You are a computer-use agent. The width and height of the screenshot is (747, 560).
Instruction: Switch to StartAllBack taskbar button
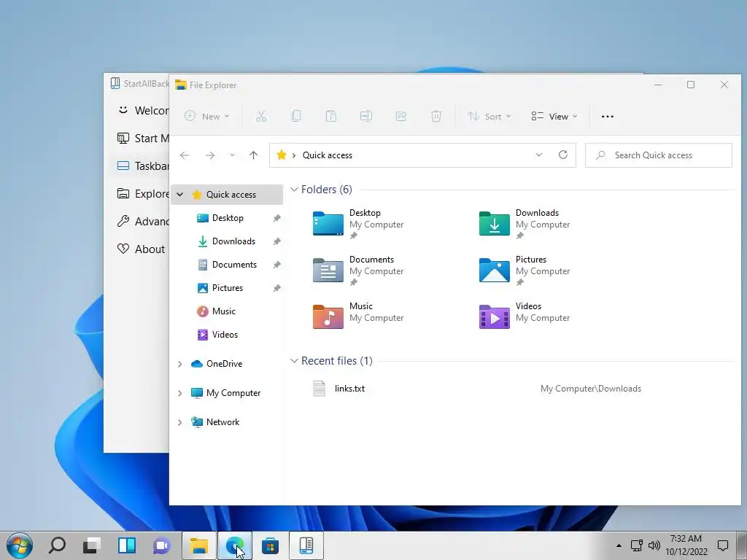306,545
